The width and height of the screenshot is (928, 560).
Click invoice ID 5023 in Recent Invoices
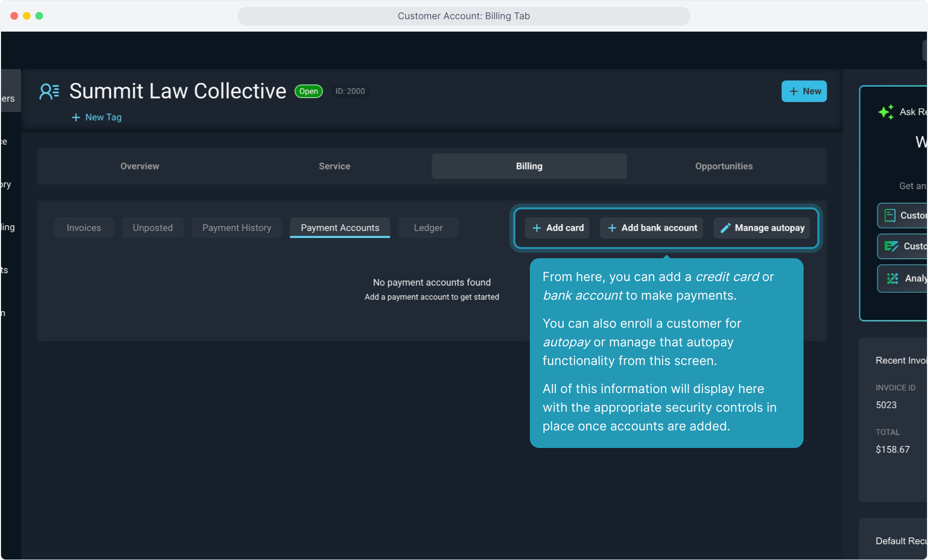[886, 405]
